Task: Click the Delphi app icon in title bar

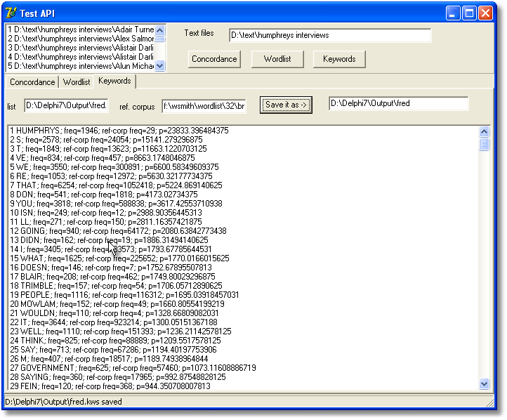Action: pyautogui.click(x=11, y=13)
